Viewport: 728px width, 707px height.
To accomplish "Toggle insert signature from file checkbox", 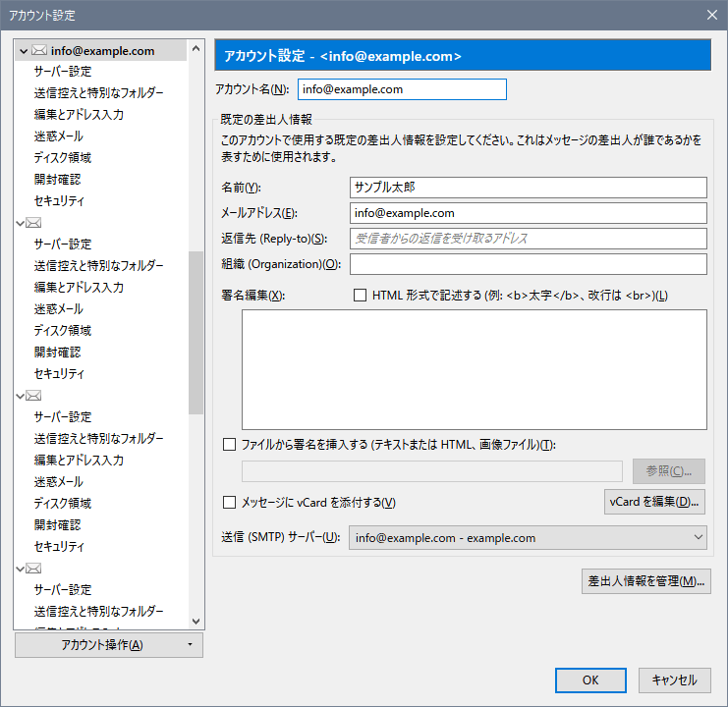I will pos(230,445).
